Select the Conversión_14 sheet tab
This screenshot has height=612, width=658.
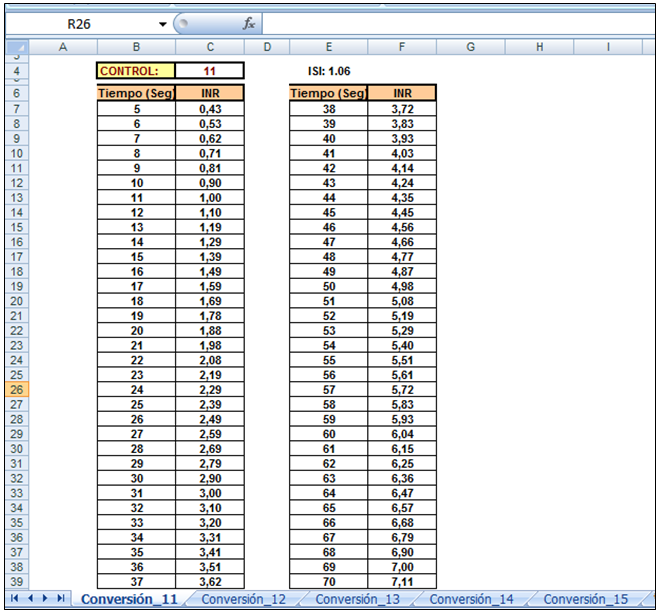(472, 599)
